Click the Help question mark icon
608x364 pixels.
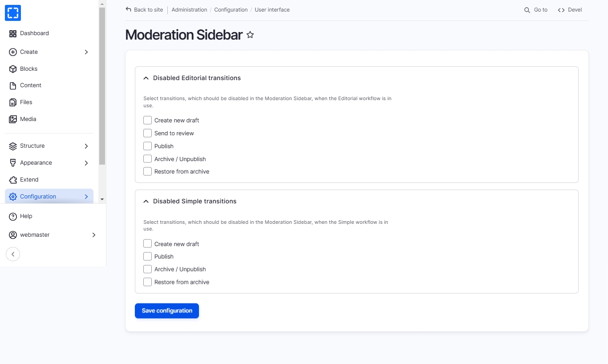click(x=13, y=216)
